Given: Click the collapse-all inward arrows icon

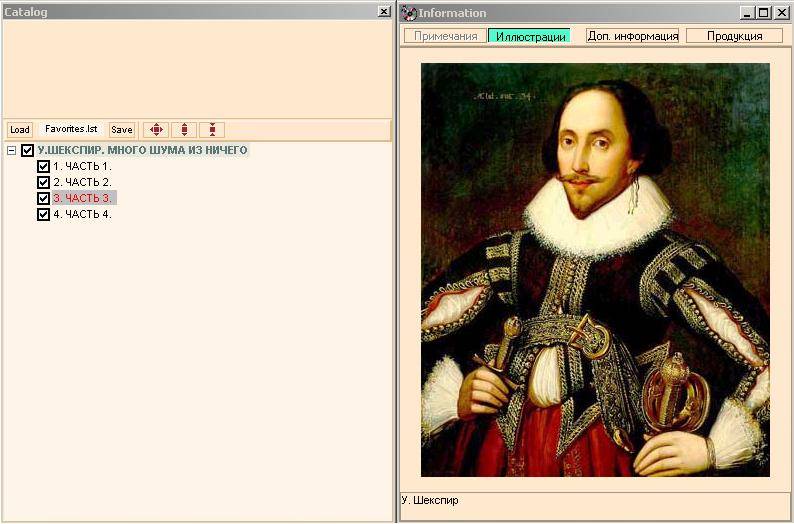Looking at the screenshot, I should pos(212,130).
